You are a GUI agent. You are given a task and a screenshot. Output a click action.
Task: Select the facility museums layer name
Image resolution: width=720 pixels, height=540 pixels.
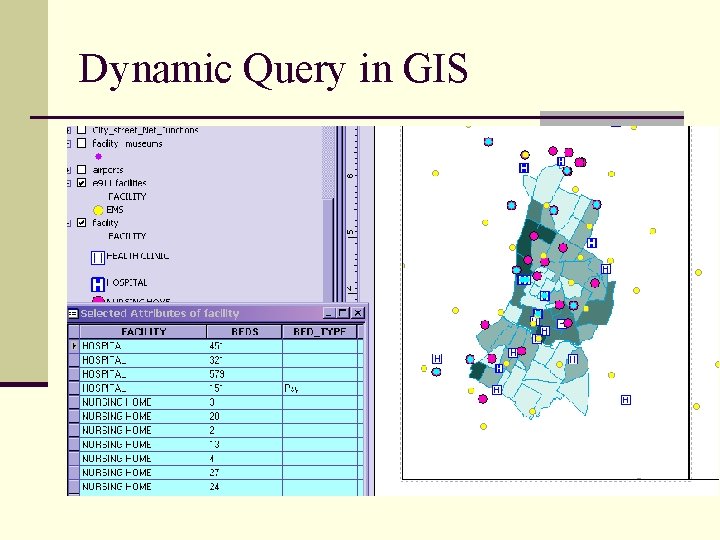click(x=127, y=144)
